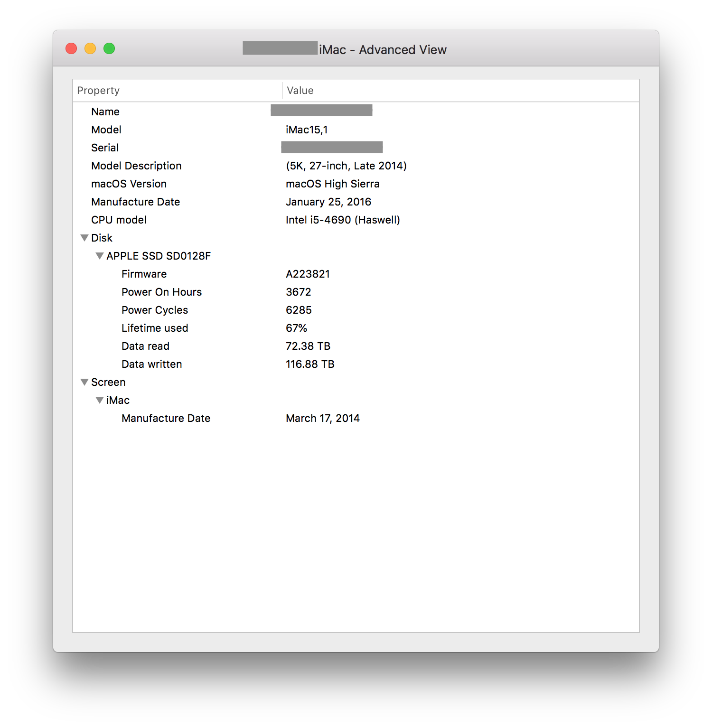
Task: Click the iMac - Advanced View window title
Action: (383, 50)
